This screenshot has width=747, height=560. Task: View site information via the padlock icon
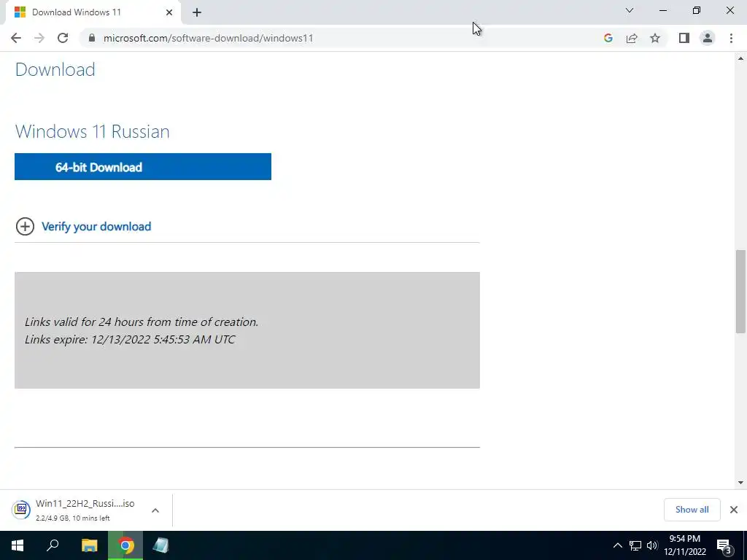pyautogui.click(x=92, y=38)
